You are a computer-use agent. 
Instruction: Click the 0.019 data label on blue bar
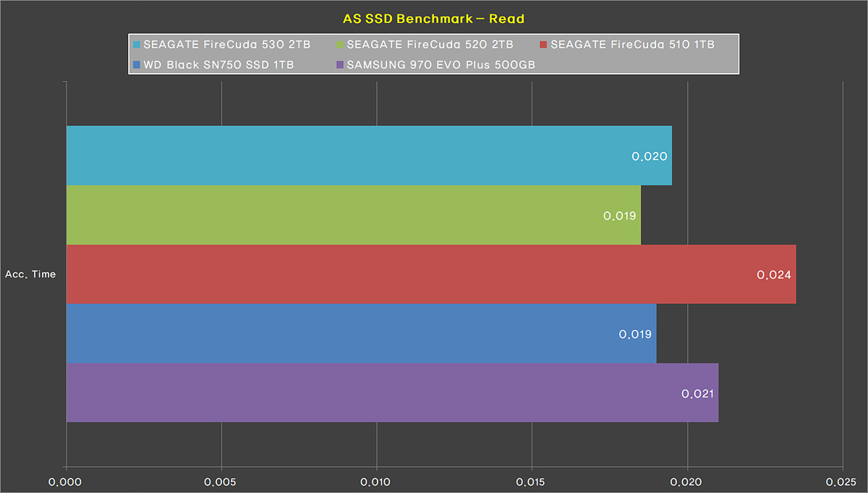tap(635, 334)
